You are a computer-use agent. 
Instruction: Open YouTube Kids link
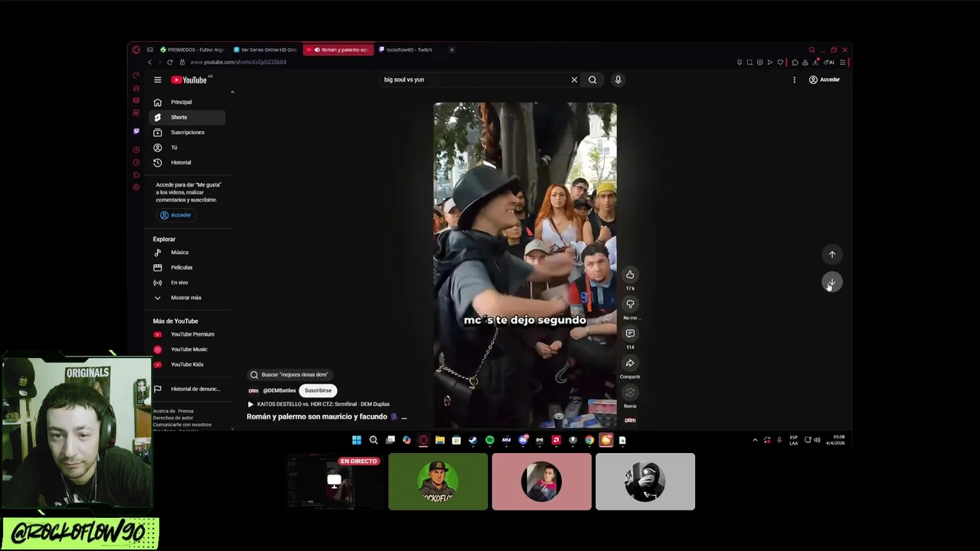click(187, 364)
